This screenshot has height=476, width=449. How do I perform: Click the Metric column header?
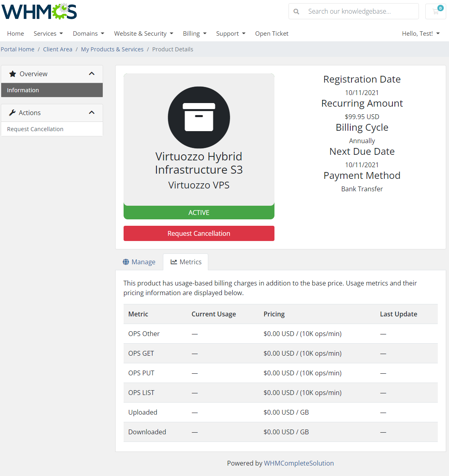pos(138,314)
